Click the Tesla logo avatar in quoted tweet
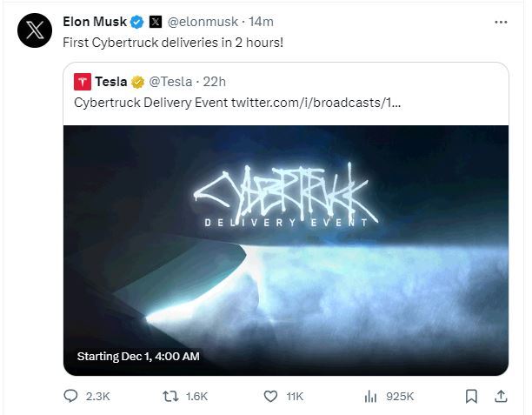532x415 pixels. coord(83,83)
